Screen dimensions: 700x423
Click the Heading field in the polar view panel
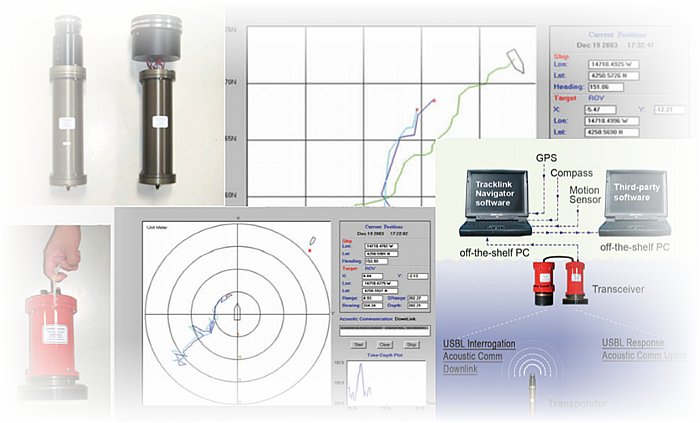[x=376, y=261]
